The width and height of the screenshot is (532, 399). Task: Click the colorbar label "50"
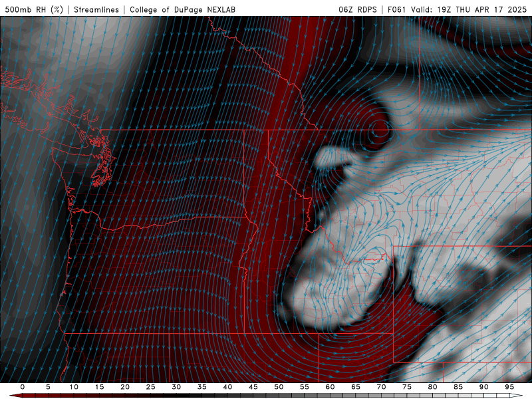click(279, 387)
